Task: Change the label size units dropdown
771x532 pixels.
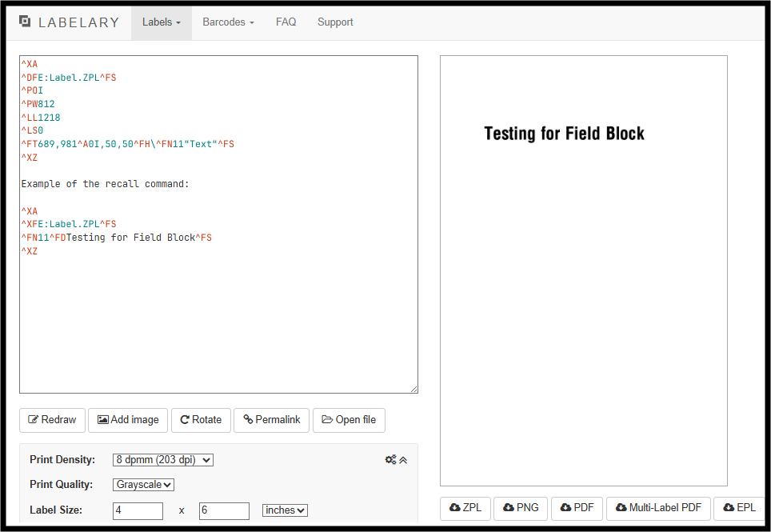Action: point(285,510)
